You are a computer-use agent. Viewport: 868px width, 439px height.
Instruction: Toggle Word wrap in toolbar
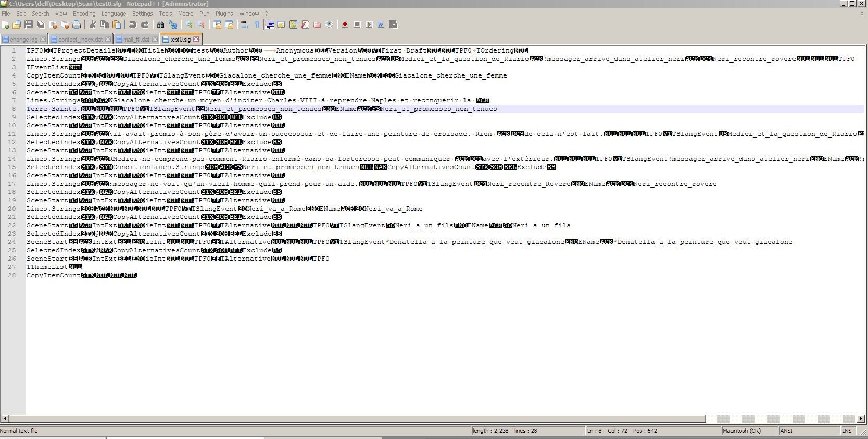tap(245, 24)
